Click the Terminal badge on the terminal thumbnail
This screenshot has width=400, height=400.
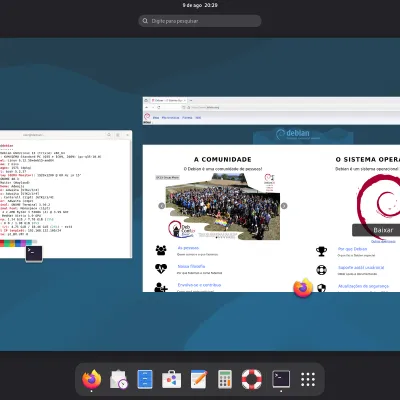34,254
